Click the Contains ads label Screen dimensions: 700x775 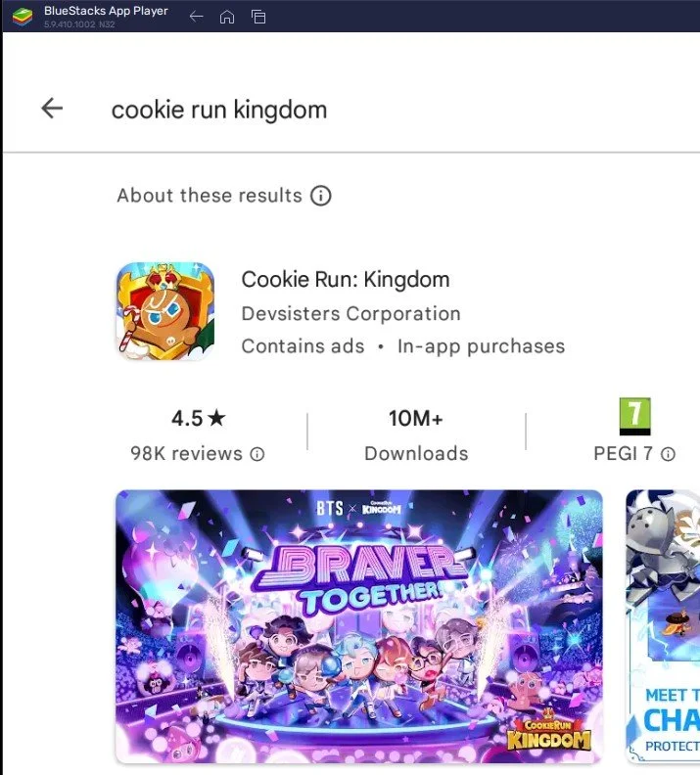(x=303, y=346)
